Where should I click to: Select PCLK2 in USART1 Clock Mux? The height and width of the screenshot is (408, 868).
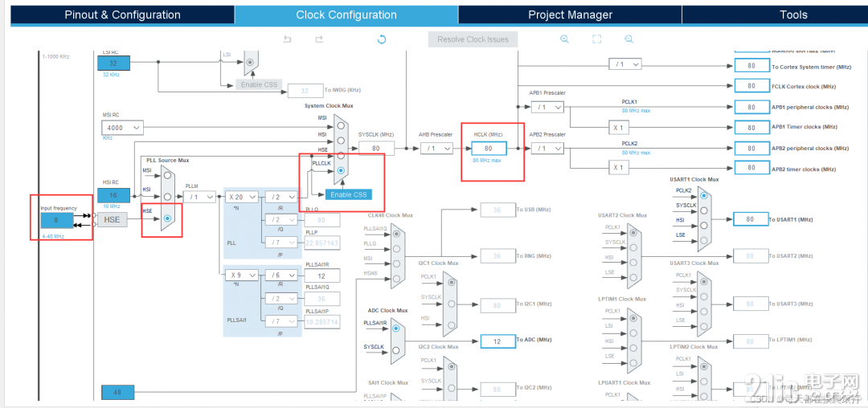pos(703,196)
